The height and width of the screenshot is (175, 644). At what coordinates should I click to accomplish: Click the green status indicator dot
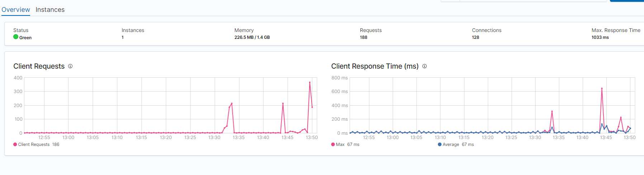click(16, 37)
